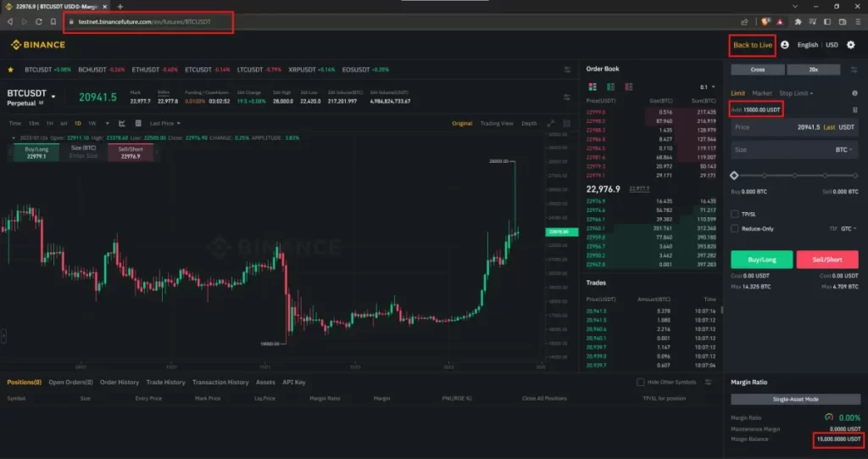Expand the BTCUSDT symbol selector
868x459 pixels.
[x=53, y=97]
